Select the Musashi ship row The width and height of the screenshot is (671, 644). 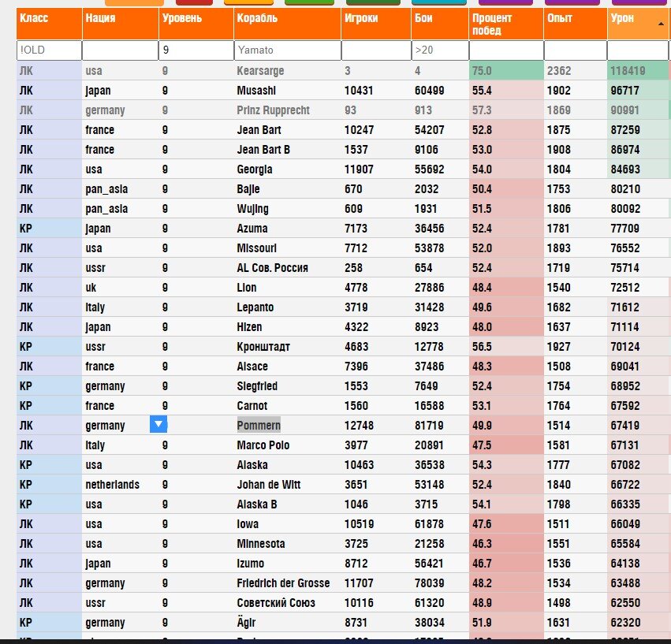(x=342, y=91)
